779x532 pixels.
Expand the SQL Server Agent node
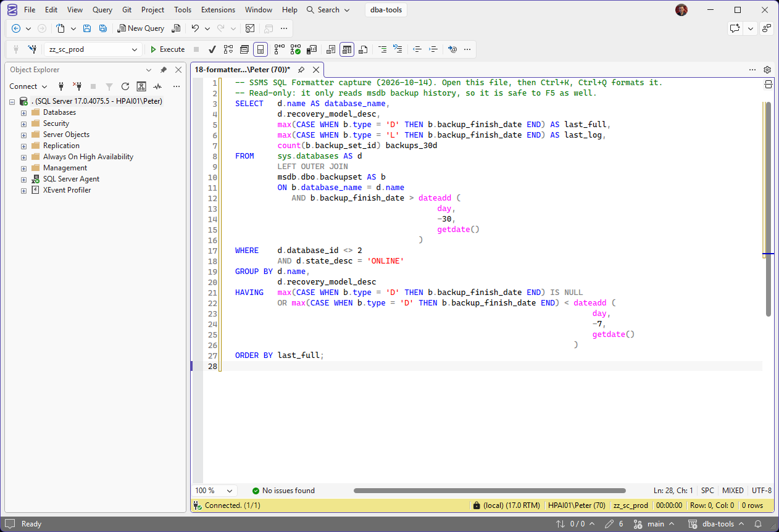23,179
